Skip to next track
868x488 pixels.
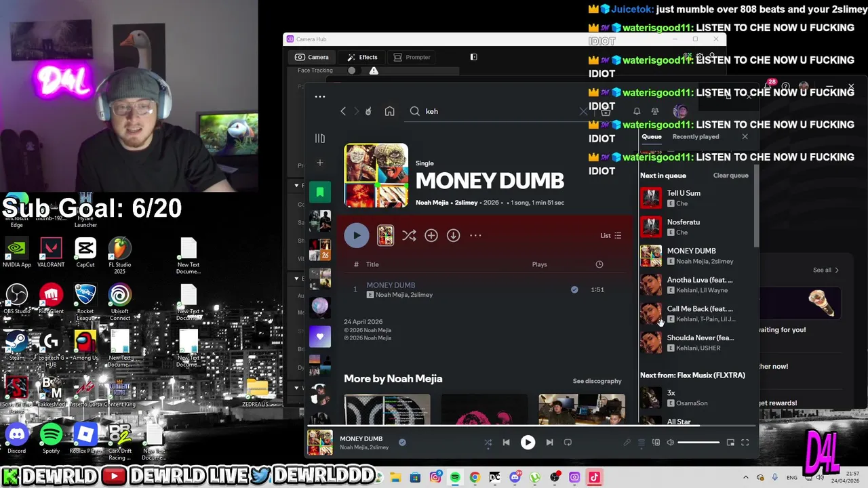[549, 443]
